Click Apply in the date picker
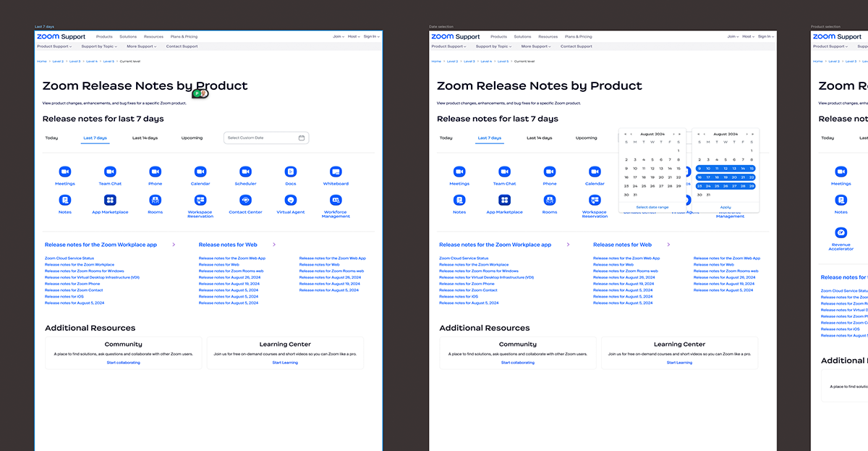The width and height of the screenshot is (868, 451). click(726, 207)
